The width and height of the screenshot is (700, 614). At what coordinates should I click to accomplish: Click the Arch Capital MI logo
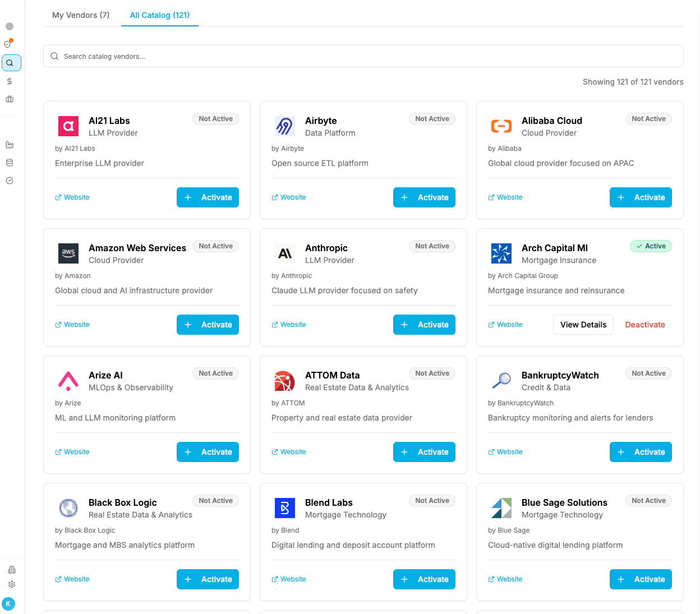[x=501, y=253]
